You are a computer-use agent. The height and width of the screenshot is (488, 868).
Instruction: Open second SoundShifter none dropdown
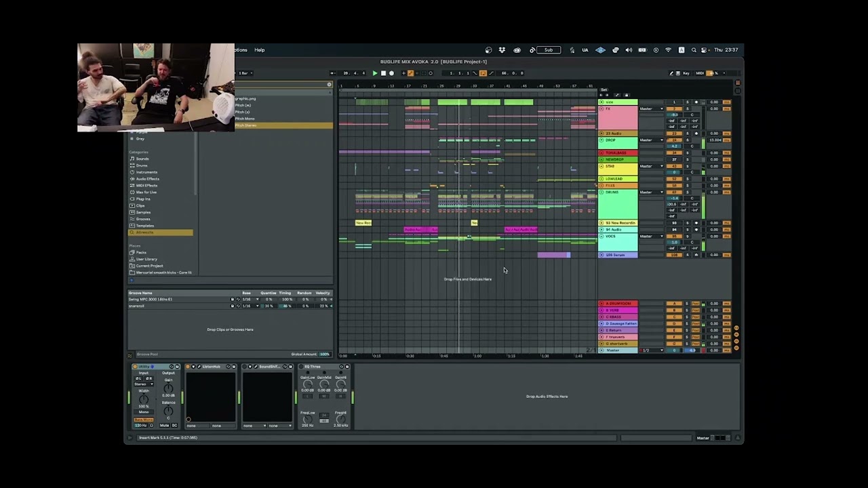pos(278,426)
